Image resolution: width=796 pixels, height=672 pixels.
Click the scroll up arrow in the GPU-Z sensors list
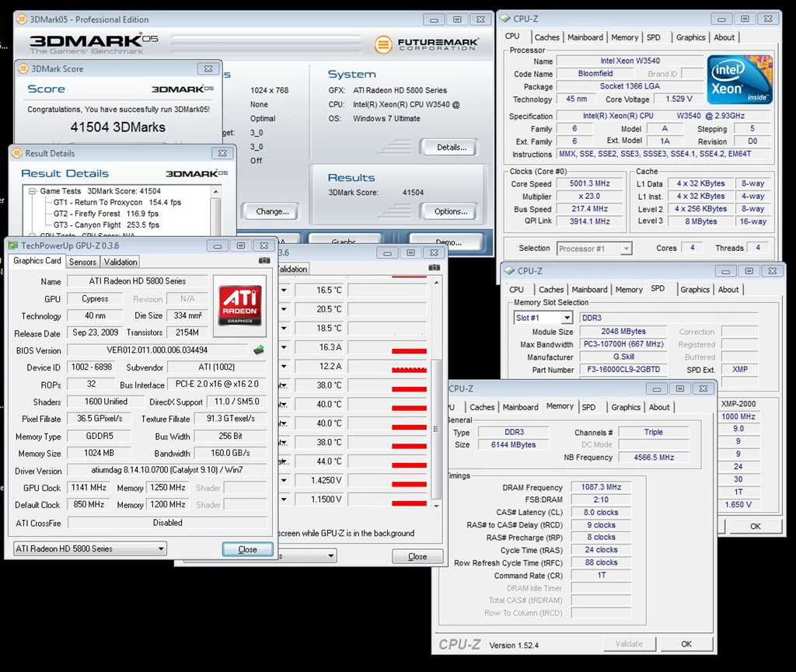click(x=436, y=283)
